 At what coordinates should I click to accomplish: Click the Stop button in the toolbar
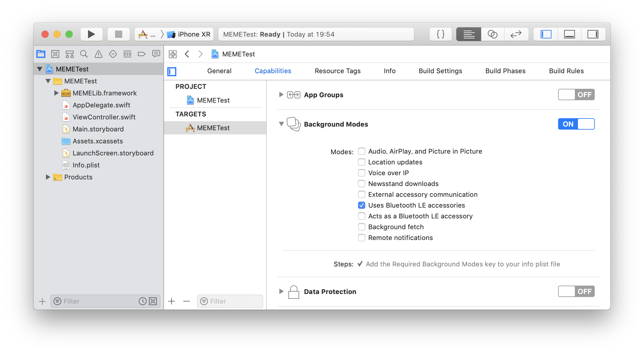click(119, 34)
